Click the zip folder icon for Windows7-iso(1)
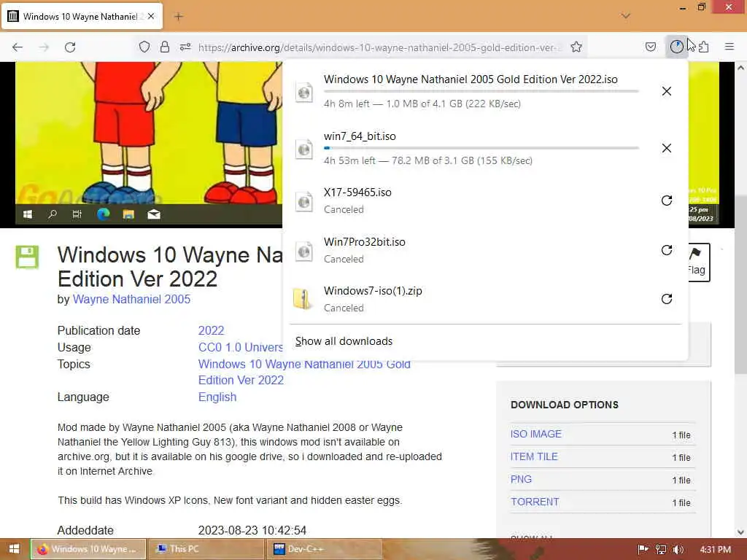The width and height of the screenshot is (747, 560). (x=303, y=298)
